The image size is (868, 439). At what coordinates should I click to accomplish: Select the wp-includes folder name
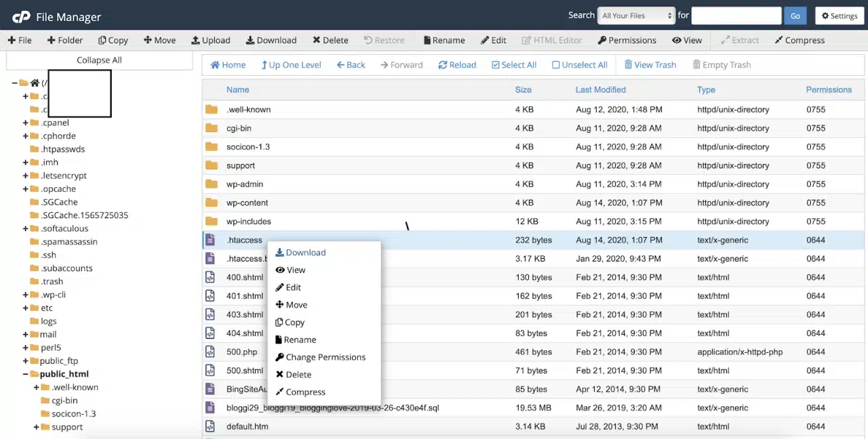[x=249, y=221]
